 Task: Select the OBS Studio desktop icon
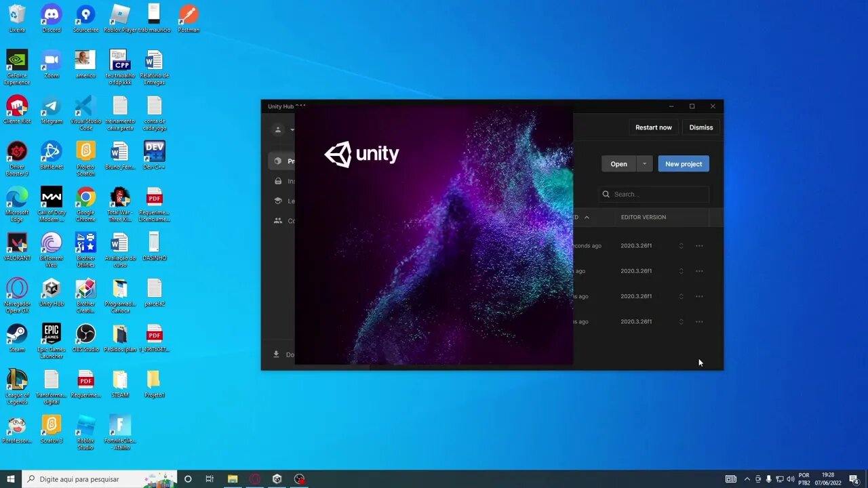point(85,338)
